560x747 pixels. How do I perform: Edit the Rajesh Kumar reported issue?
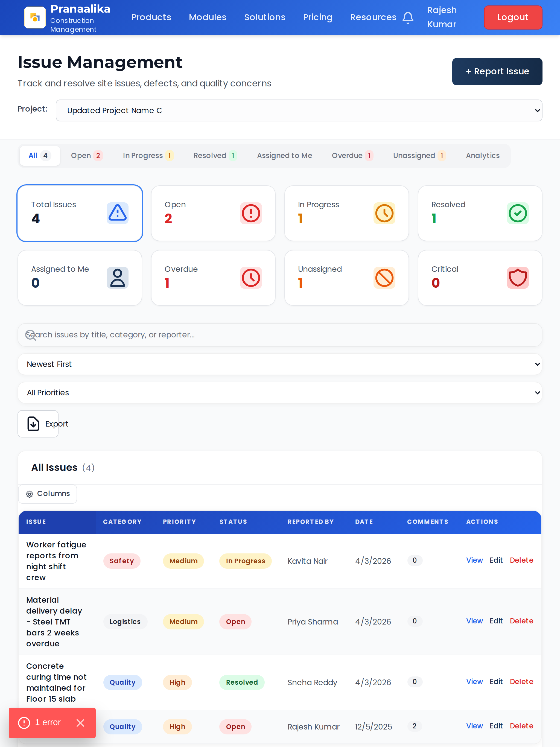(496, 726)
